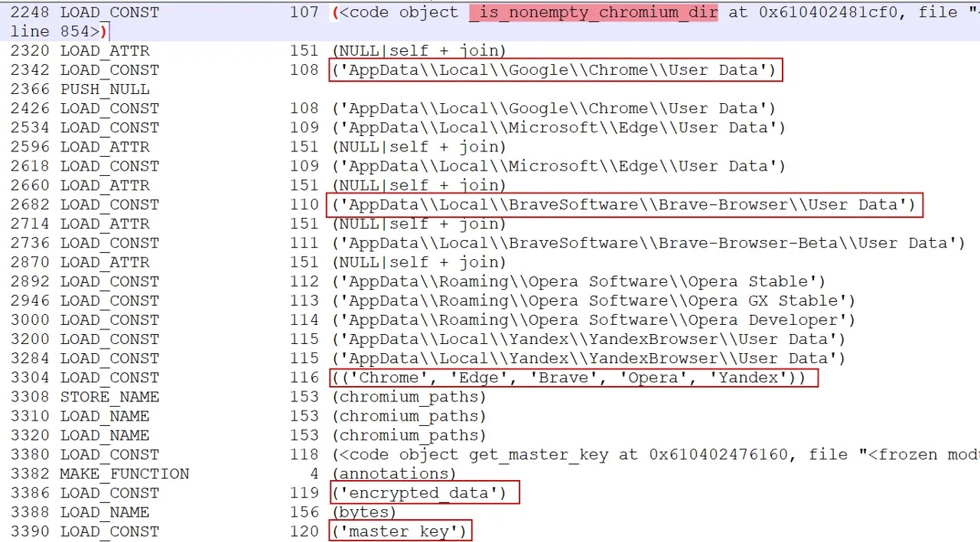Screen dimensions: 980x542
Task: Click the argument number 111
Action: [x=304, y=242]
